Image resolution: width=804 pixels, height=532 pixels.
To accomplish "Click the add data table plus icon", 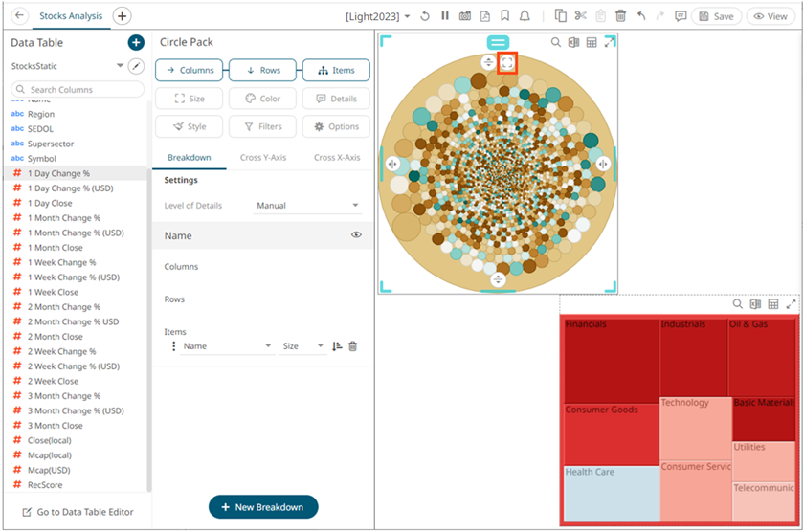I will click(136, 43).
